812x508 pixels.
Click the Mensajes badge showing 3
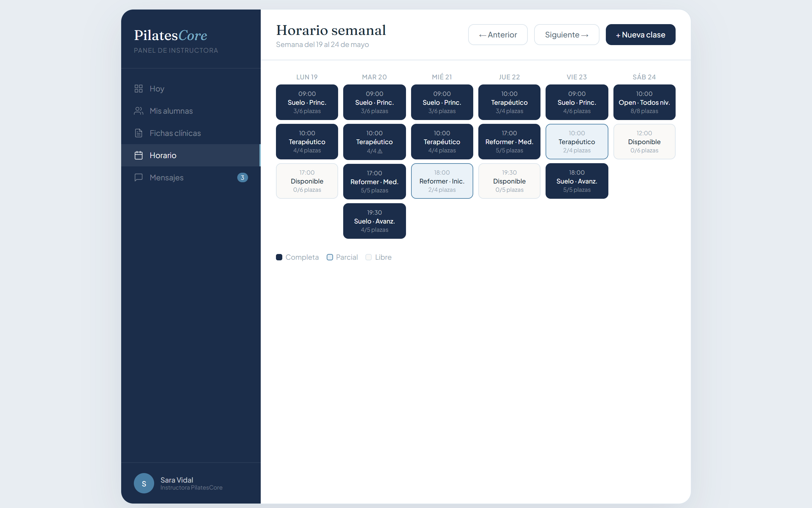[x=243, y=177]
